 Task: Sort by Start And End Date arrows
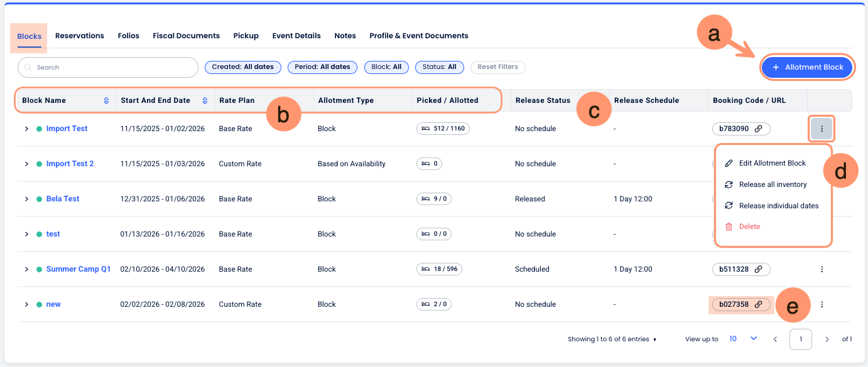(x=205, y=100)
